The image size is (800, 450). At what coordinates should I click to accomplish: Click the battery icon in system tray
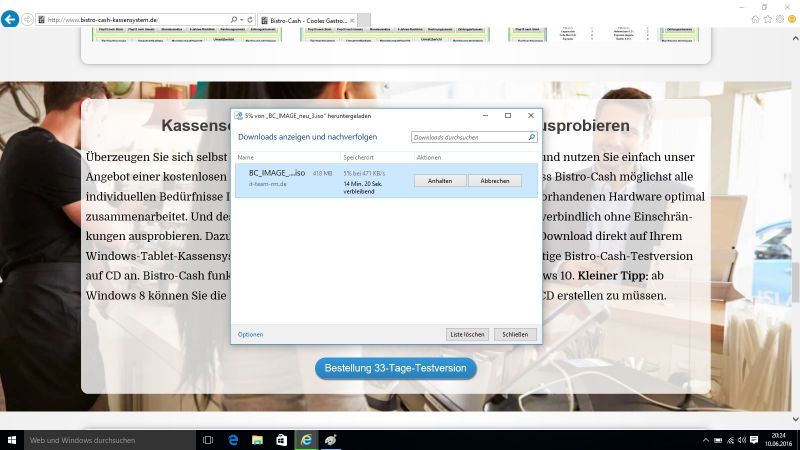pos(718,440)
